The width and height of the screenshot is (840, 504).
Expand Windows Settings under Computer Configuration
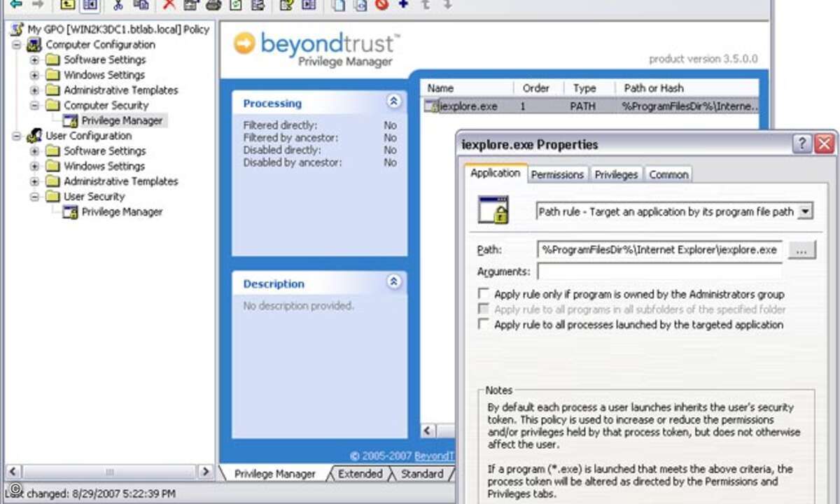(x=34, y=75)
